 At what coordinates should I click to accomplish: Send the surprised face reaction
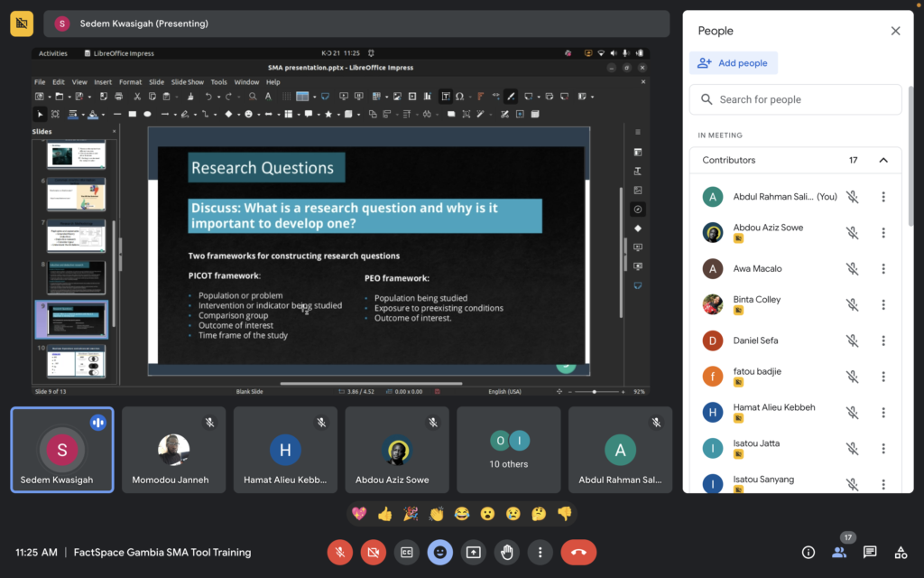[x=487, y=514]
